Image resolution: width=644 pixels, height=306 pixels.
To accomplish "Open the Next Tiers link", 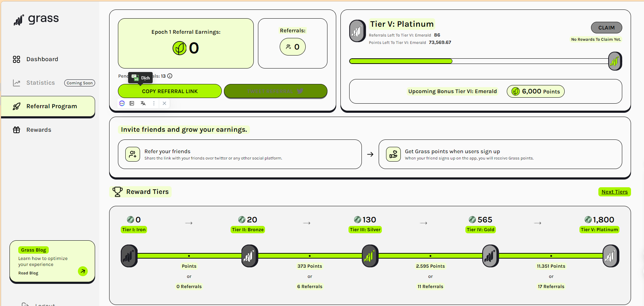I will pyautogui.click(x=615, y=192).
